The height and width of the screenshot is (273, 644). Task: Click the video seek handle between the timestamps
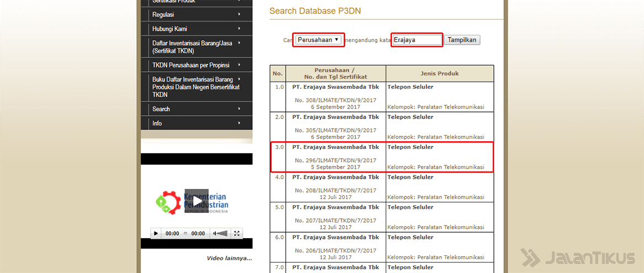tap(185, 234)
